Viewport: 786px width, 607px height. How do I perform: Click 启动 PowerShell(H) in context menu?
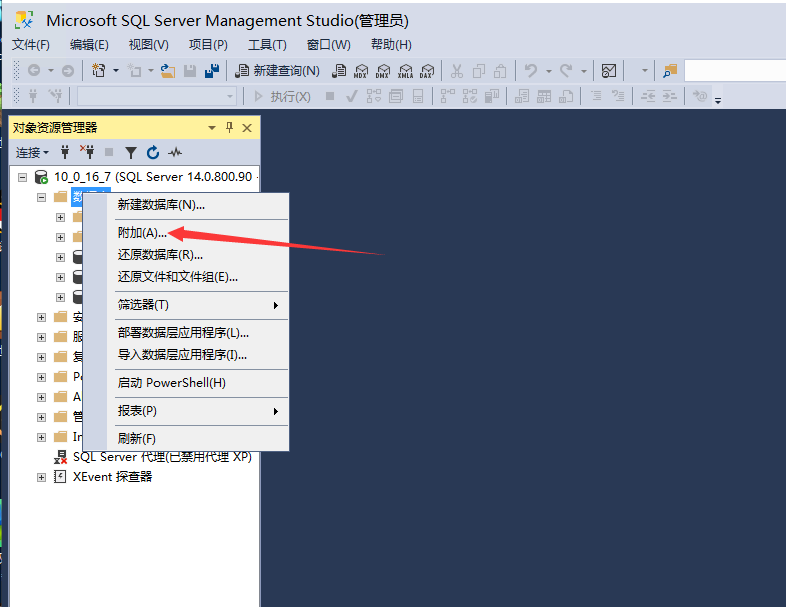point(171,383)
